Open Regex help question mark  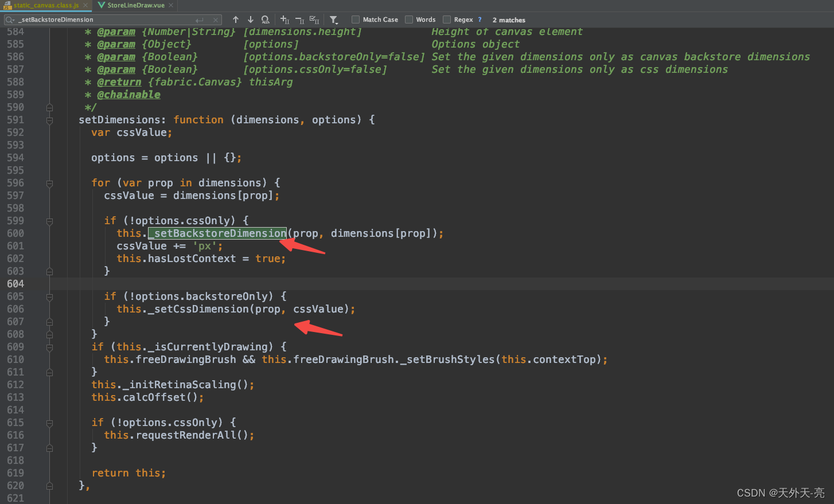point(480,19)
